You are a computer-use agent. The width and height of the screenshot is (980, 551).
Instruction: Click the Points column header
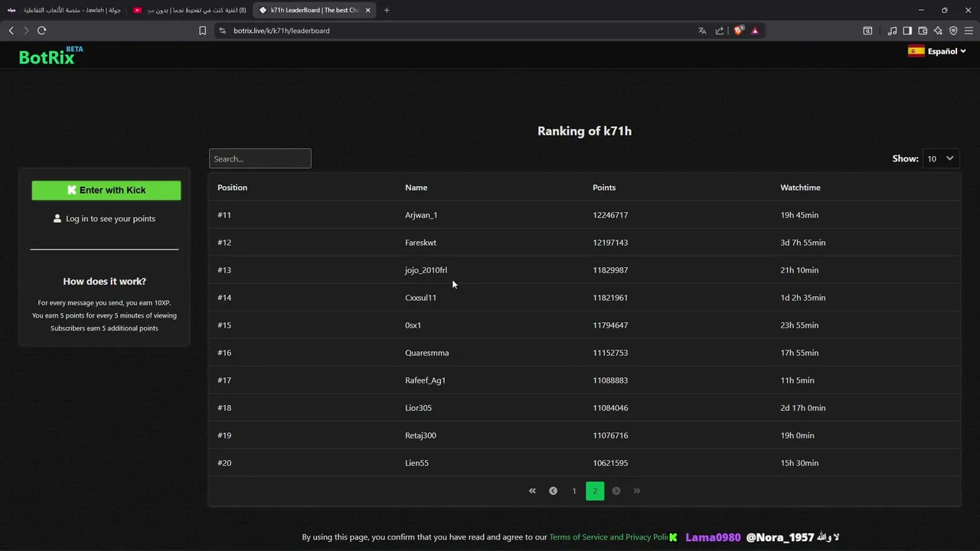click(x=604, y=187)
